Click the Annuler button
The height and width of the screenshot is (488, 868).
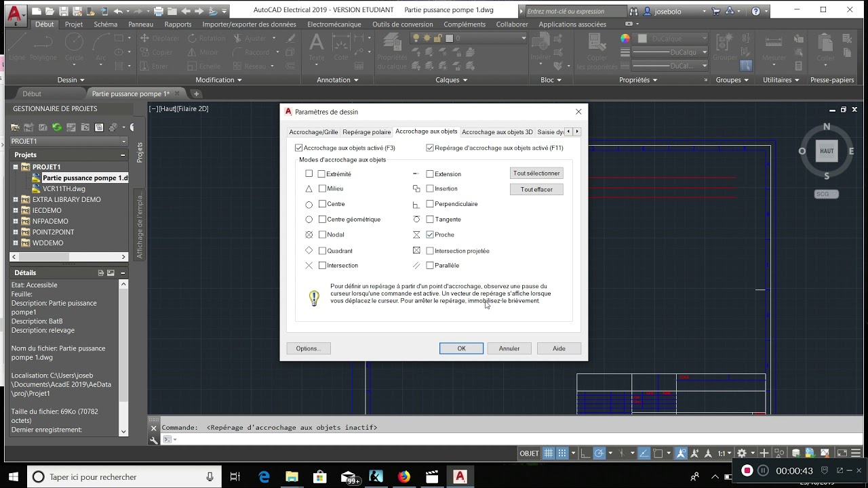509,348
